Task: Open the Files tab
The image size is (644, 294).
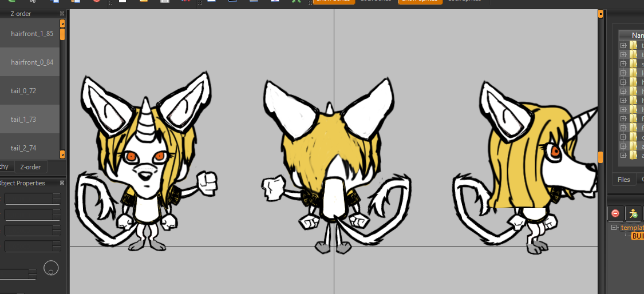Action: (623, 180)
